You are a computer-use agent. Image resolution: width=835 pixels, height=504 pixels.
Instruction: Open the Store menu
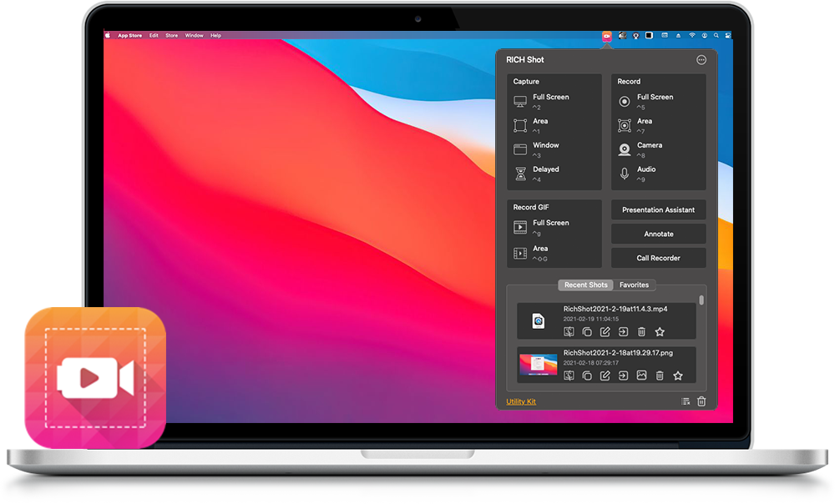pos(171,35)
